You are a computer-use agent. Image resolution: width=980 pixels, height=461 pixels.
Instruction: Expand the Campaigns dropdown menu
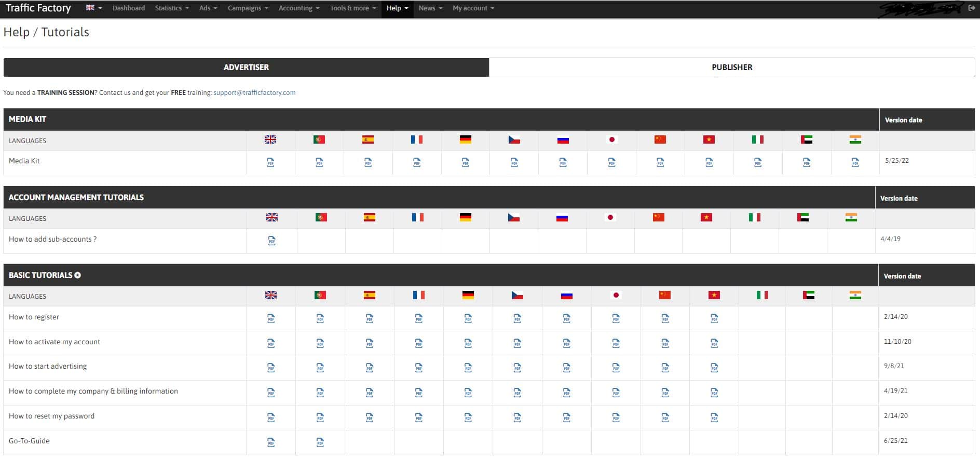248,8
